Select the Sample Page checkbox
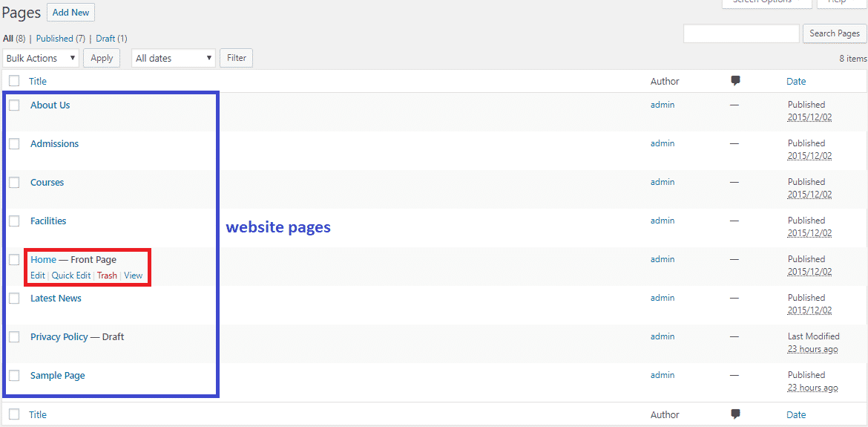Viewport: 868px width, 427px height. tap(14, 375)
